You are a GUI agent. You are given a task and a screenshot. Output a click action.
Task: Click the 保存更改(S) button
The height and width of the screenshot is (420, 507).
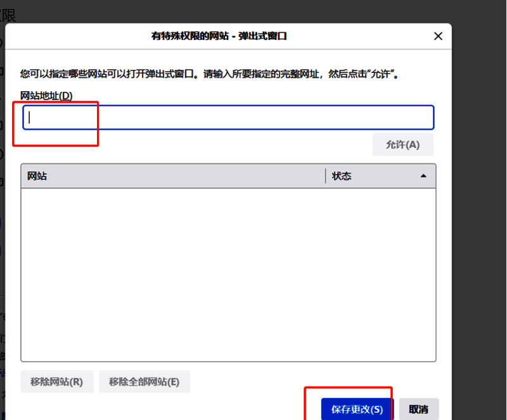(x=356, y=409)
